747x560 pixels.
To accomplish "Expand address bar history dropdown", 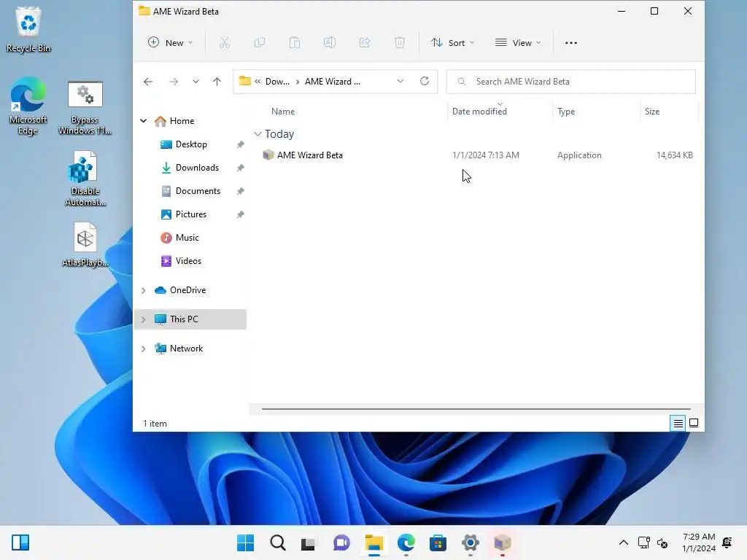I will 400,81.
